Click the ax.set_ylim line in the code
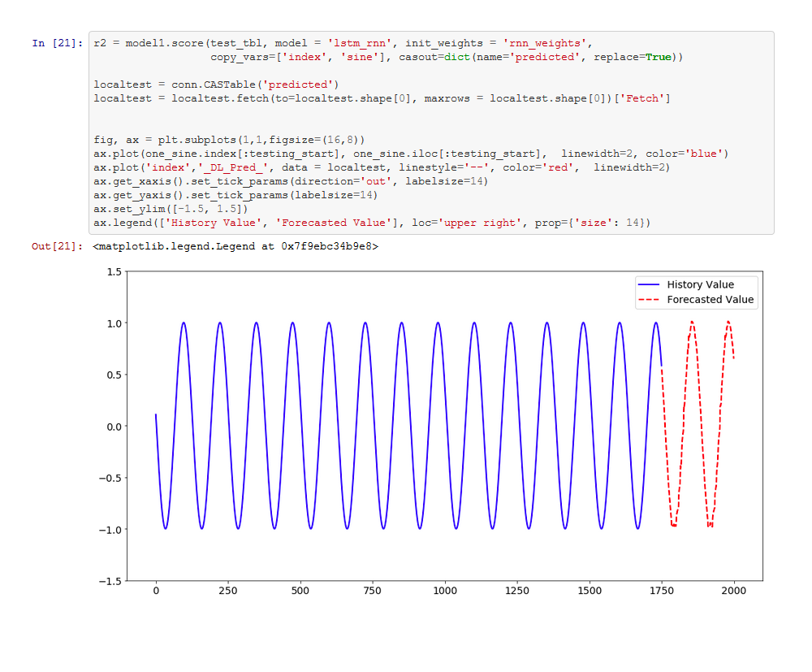 click(x=171, y=209)
